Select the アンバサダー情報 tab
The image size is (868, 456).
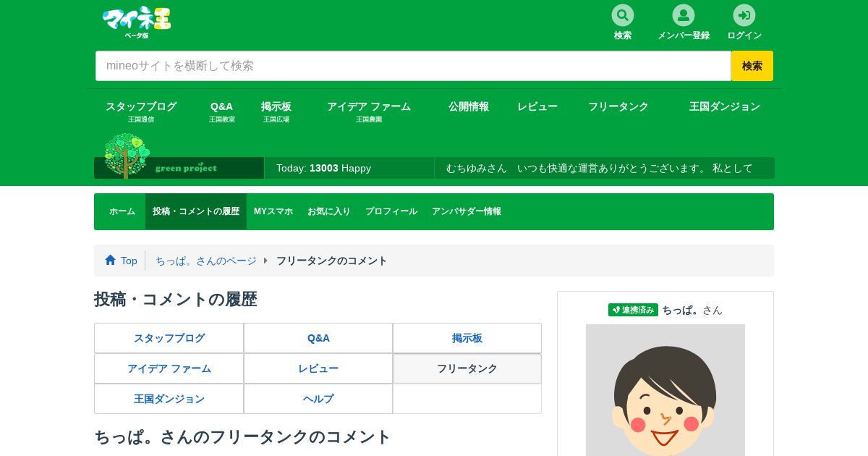point(467,211)
